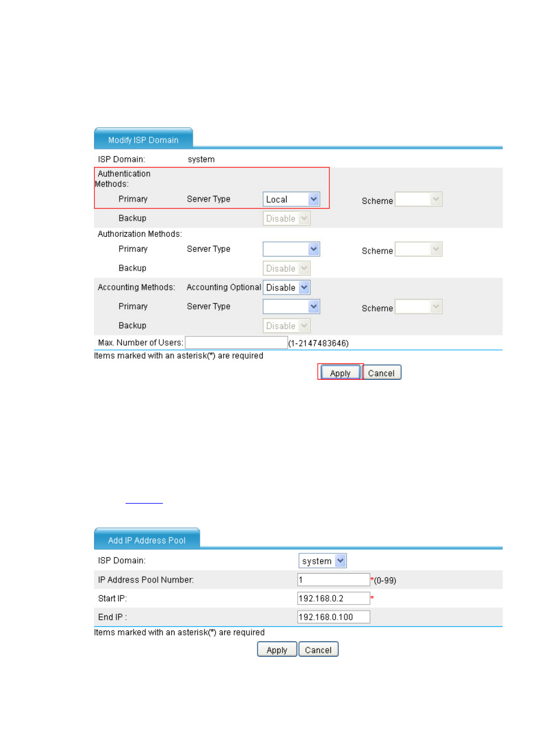Apply the new IP address pool
The image size is (557, 756).
(277, 650)
